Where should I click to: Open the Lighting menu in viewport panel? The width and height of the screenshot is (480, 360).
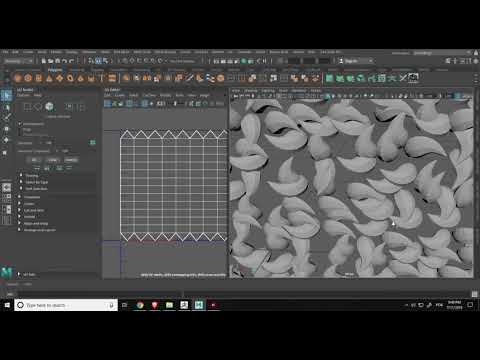tap(268, 91)
